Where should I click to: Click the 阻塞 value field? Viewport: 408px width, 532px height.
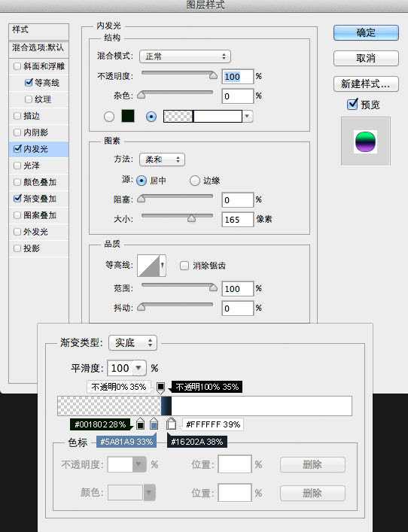point(238,200)
